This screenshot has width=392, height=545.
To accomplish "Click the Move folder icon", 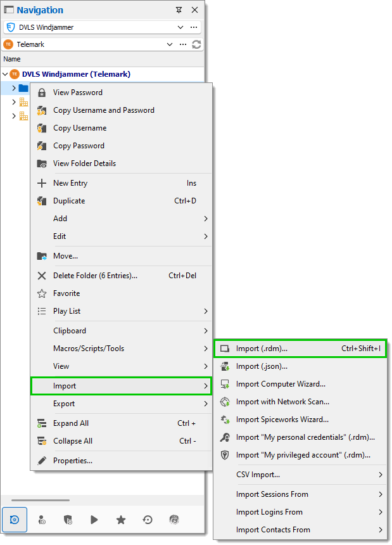I will pyautogui.click(x=42, y=256).
